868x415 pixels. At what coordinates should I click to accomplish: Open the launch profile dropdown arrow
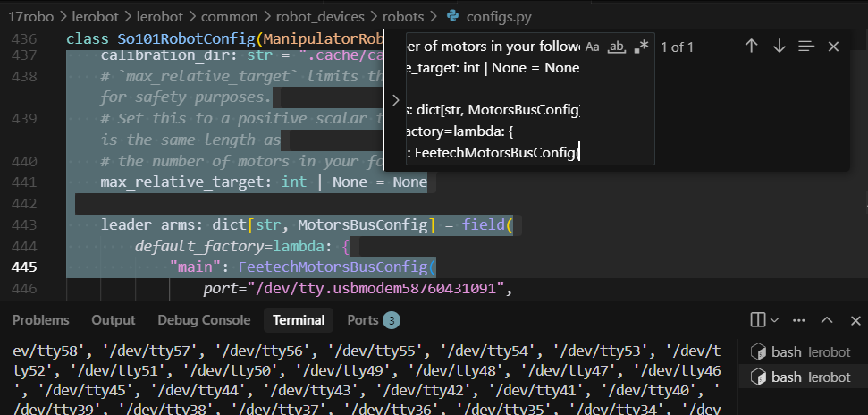pyautogui.click(x=774, y=319)
